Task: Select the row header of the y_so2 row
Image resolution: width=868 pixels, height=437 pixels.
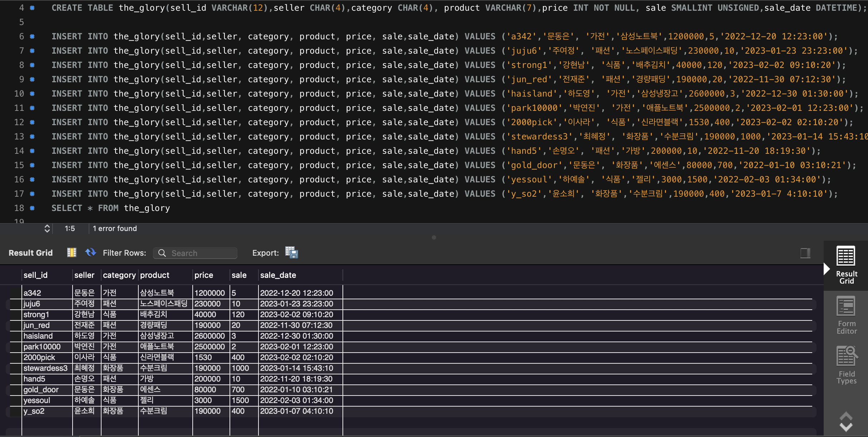Action: pos(16,411)
